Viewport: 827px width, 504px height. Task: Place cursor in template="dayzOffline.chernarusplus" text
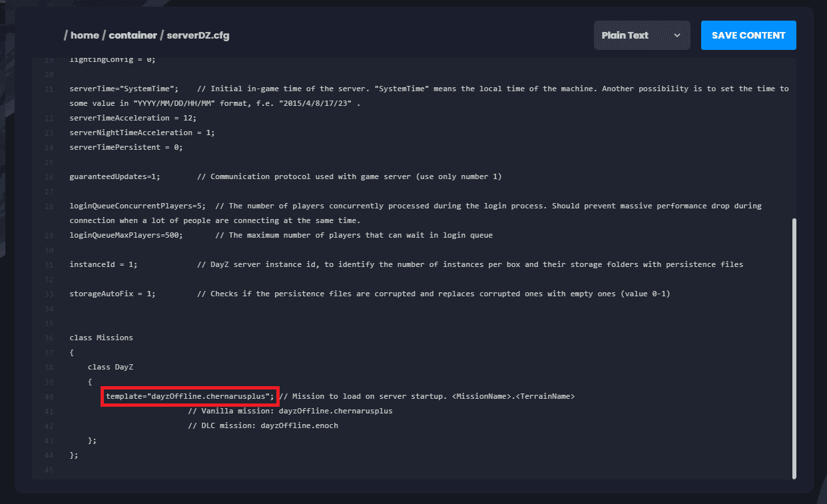coord(190,396)
